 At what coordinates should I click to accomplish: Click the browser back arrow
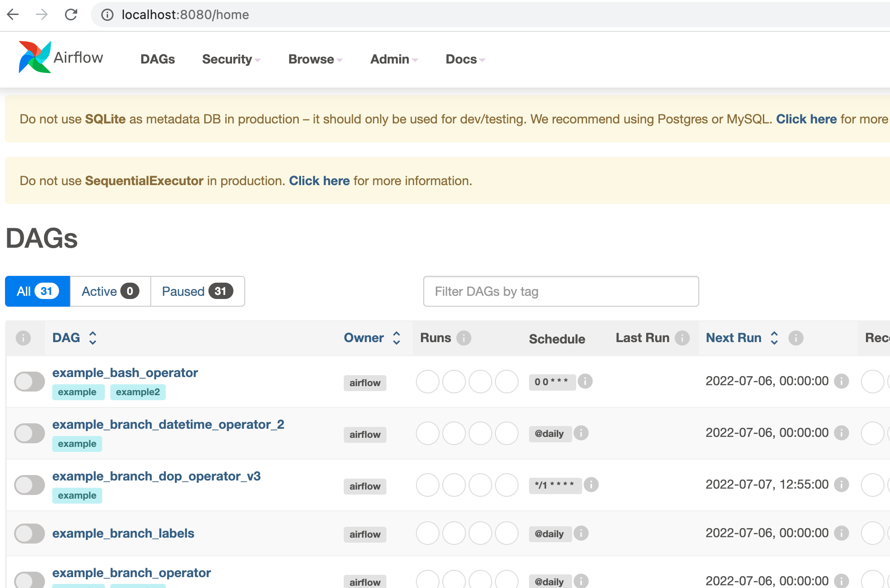pyautogui.click(x=13, y=15)
